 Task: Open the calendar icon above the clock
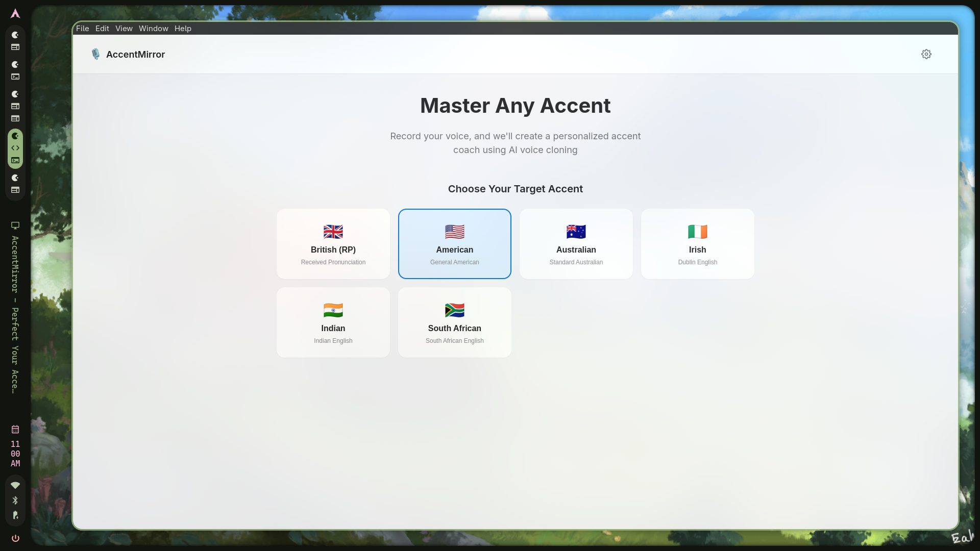(15, 430)
